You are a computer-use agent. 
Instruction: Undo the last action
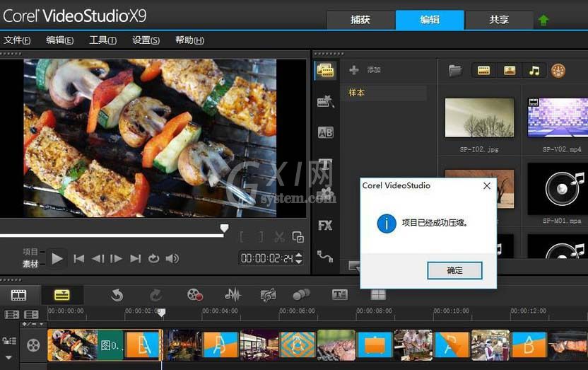click(x=117, y=295)
